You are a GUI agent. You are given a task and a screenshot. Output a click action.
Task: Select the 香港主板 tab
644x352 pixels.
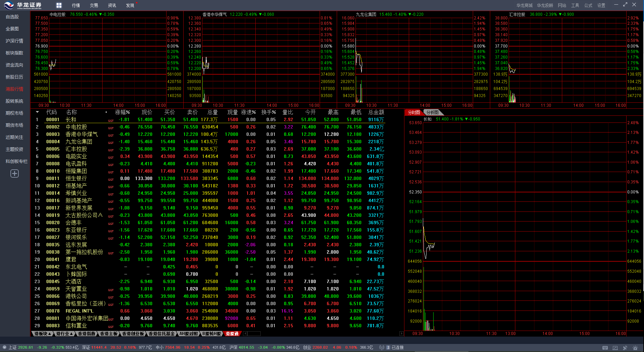[109, 334]
